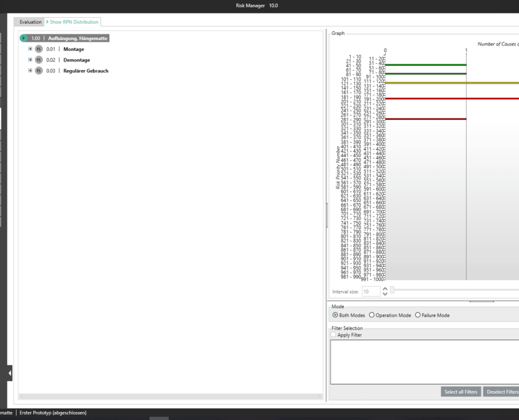Expand the Demontage tree node
Viewport: 519px width, 420px height.
point(30,60)
